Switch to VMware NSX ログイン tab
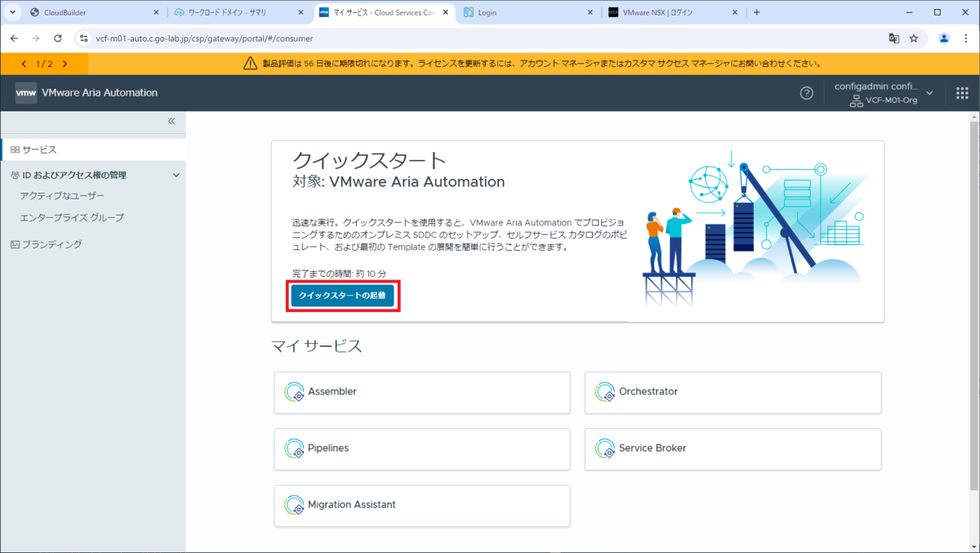Screen dimensions: 980x553 tap(673, 13)
